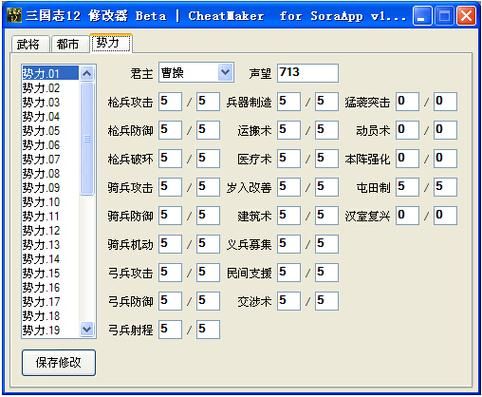Click the first 医疗术 value field
This screenshot has width=482, height=397.
coord(289,158)
